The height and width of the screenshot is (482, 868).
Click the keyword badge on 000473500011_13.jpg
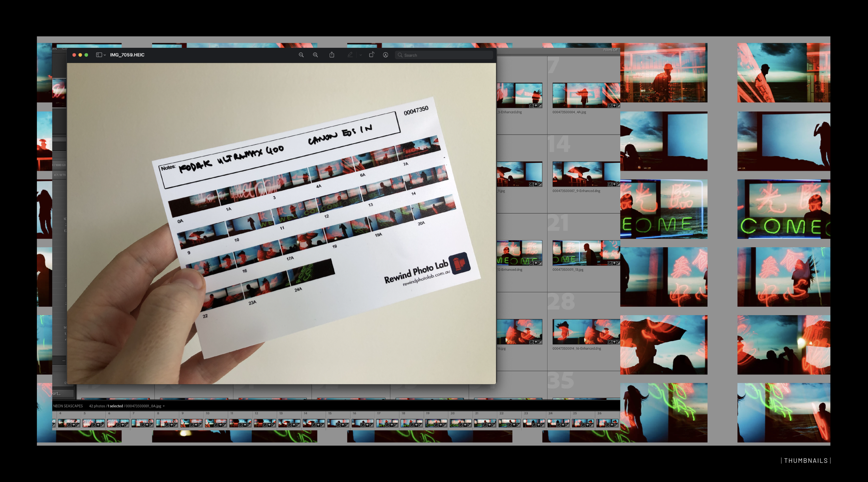coord(610,263)
